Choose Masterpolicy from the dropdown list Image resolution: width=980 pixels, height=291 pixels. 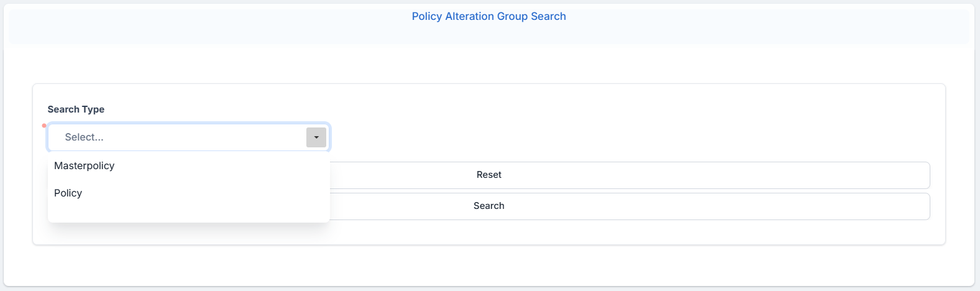click(85, 166)
